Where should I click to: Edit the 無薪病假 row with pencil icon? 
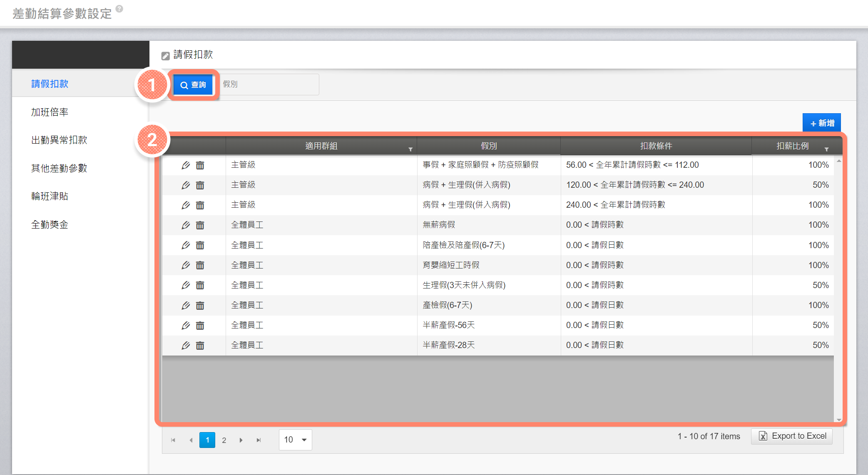[186, 225]
